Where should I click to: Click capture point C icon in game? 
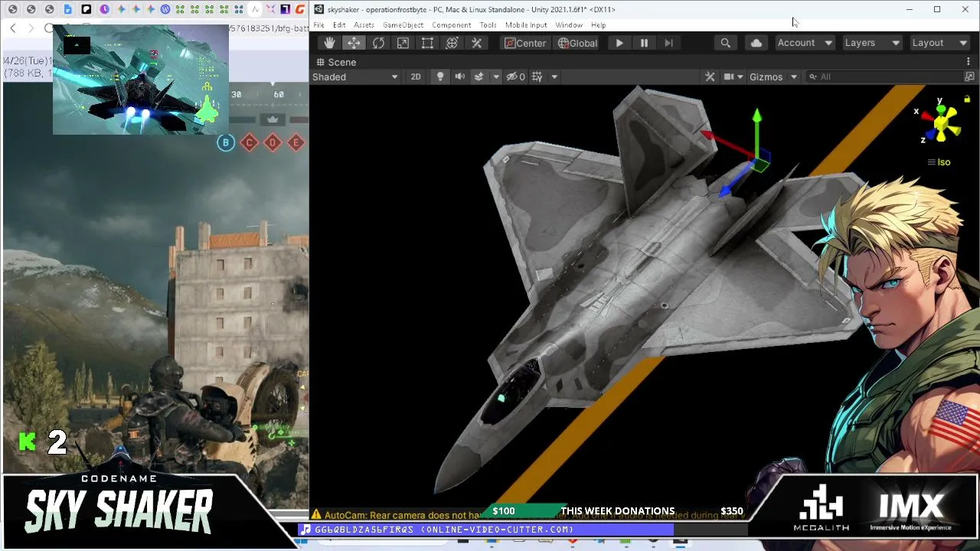click(249, 142)
